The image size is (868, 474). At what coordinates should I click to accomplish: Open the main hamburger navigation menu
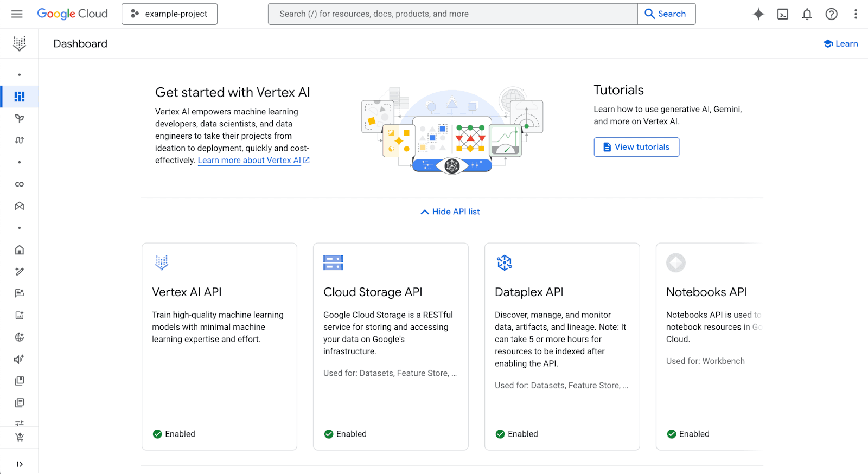(17, 14)
